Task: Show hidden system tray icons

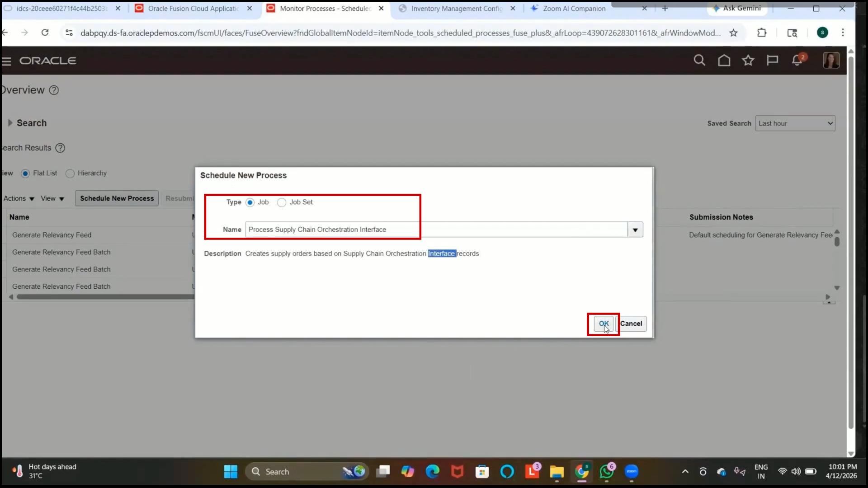Action: click(x=685, y=472)
